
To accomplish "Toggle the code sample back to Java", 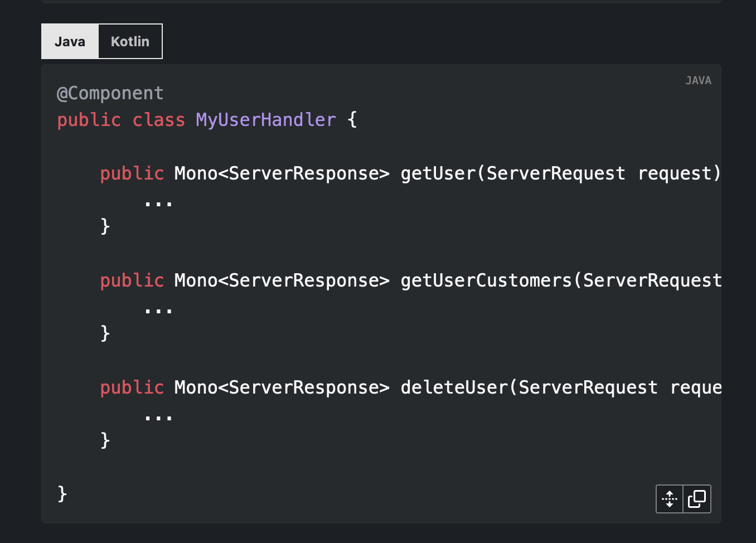I will coord(70,41).
